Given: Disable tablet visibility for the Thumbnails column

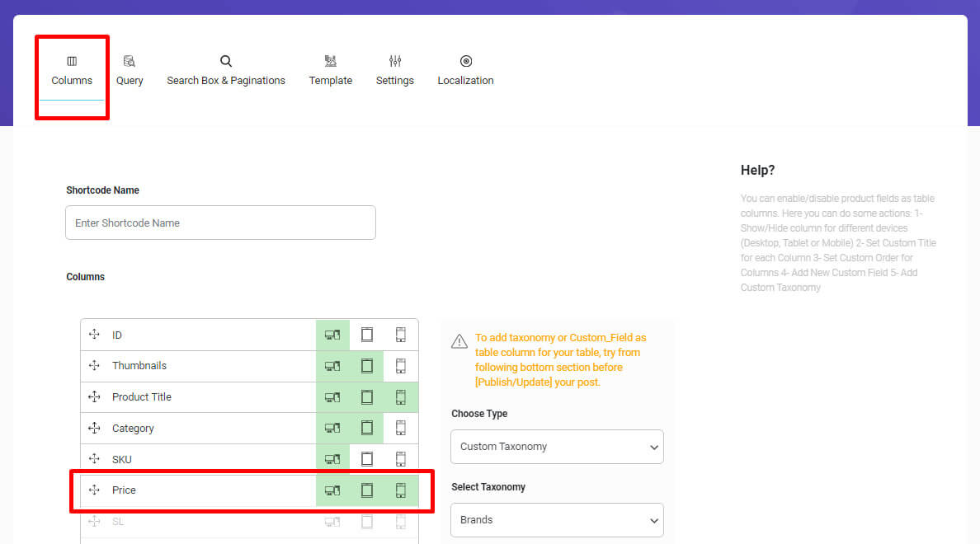Looking at the screenshot, I should (x=366, y=365).
